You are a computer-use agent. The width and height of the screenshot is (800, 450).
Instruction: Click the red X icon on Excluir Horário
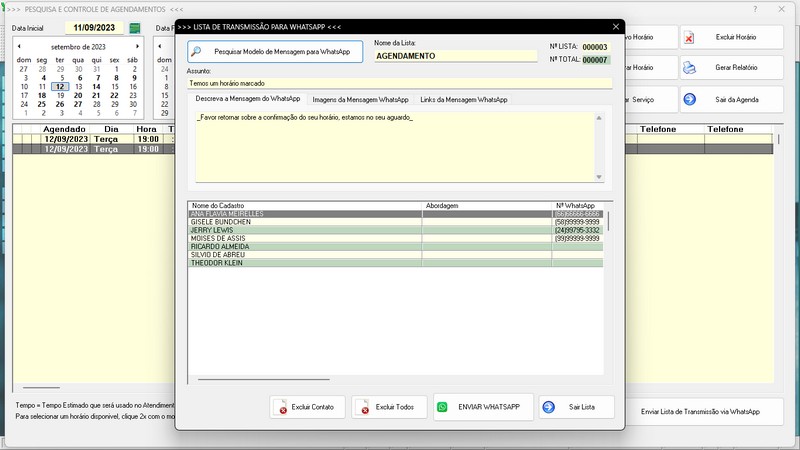coord(690,37)
